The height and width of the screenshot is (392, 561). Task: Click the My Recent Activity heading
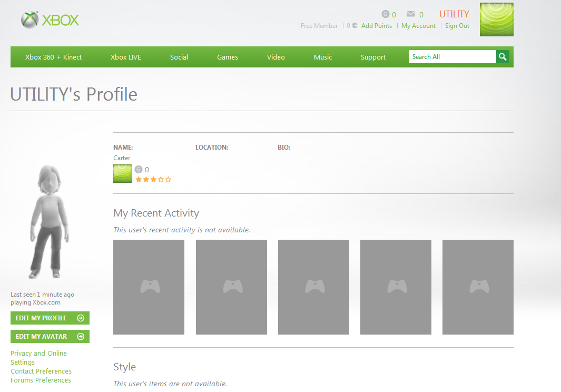tap(156, 213)
